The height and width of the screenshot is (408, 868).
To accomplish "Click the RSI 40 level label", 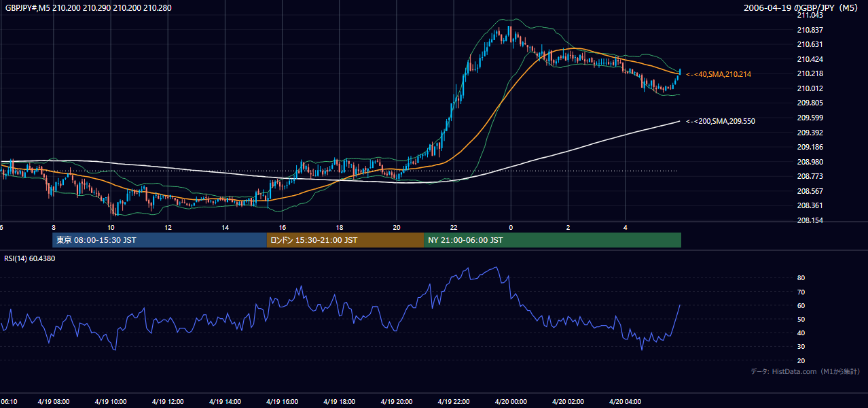I will (801, 333).
